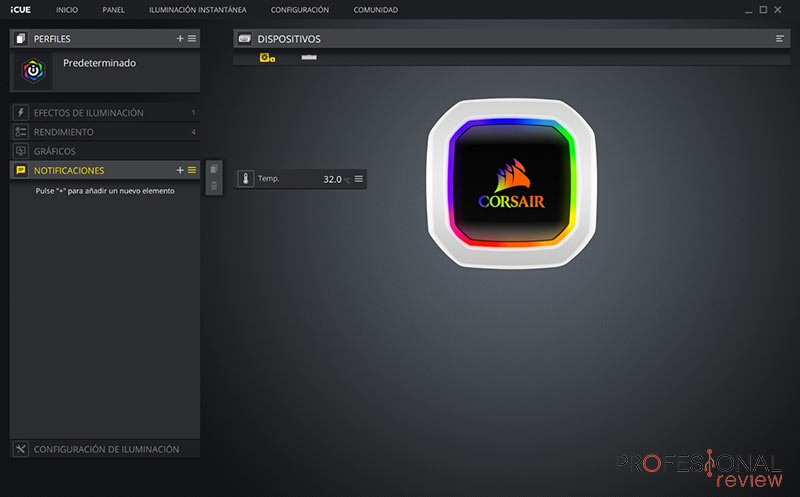
Task: Select the yellow cooler device icon
Action: click(267, 58)
